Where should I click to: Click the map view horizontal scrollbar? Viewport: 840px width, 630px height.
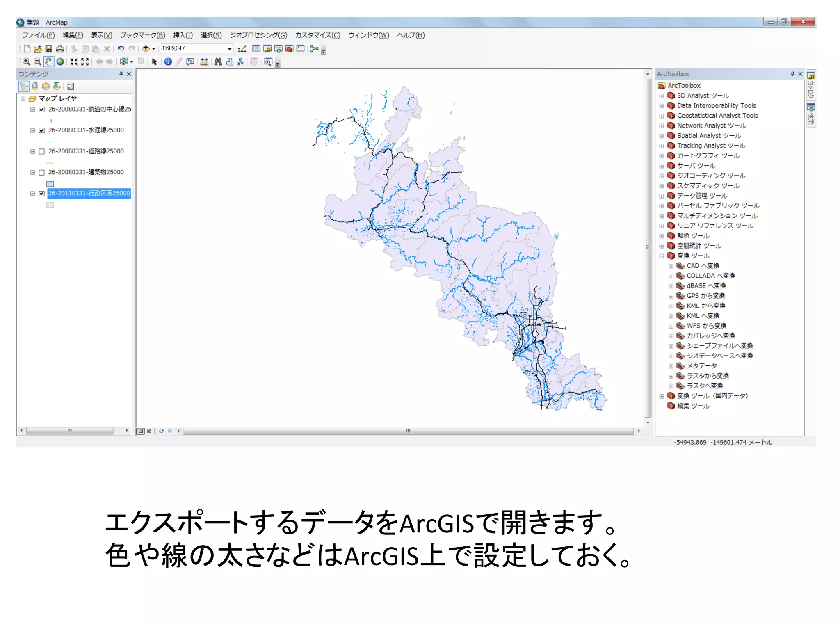pyautogui.click(x=408, y=431)
